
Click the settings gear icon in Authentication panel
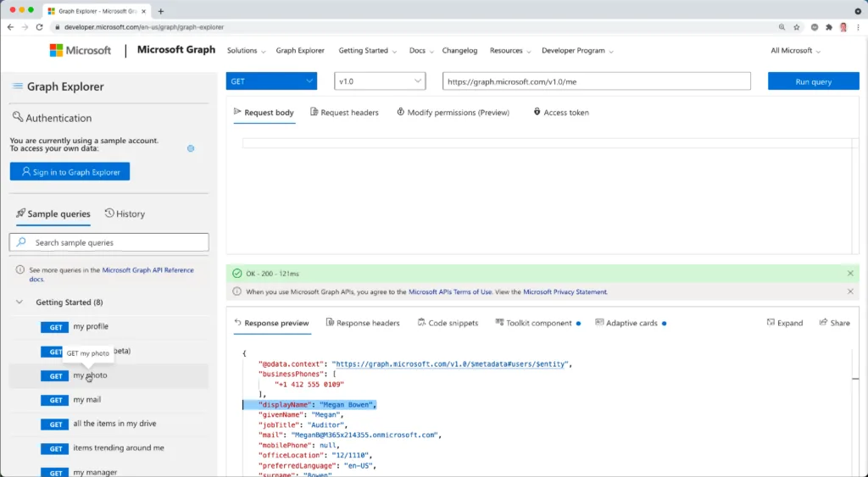point(191,148)
